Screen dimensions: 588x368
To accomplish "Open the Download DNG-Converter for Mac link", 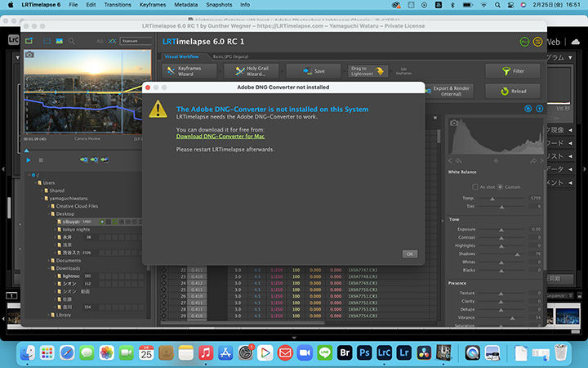I will click(220, 137).
